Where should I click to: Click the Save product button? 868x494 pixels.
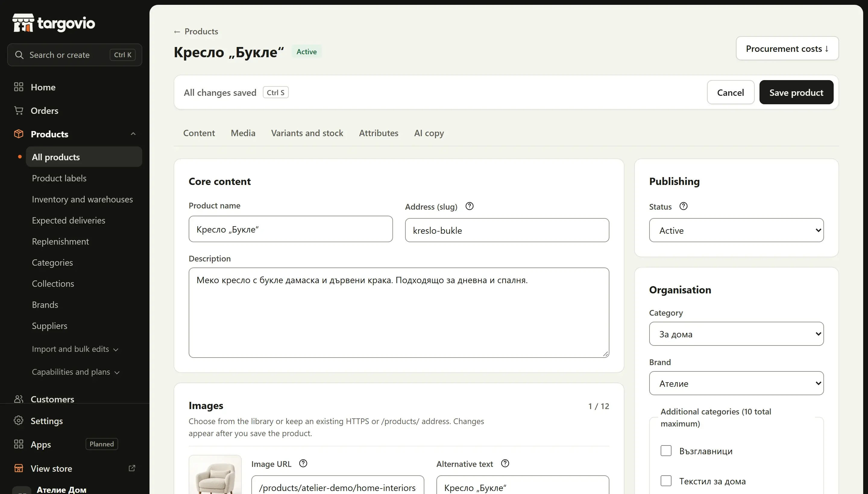tap(796, 92)
